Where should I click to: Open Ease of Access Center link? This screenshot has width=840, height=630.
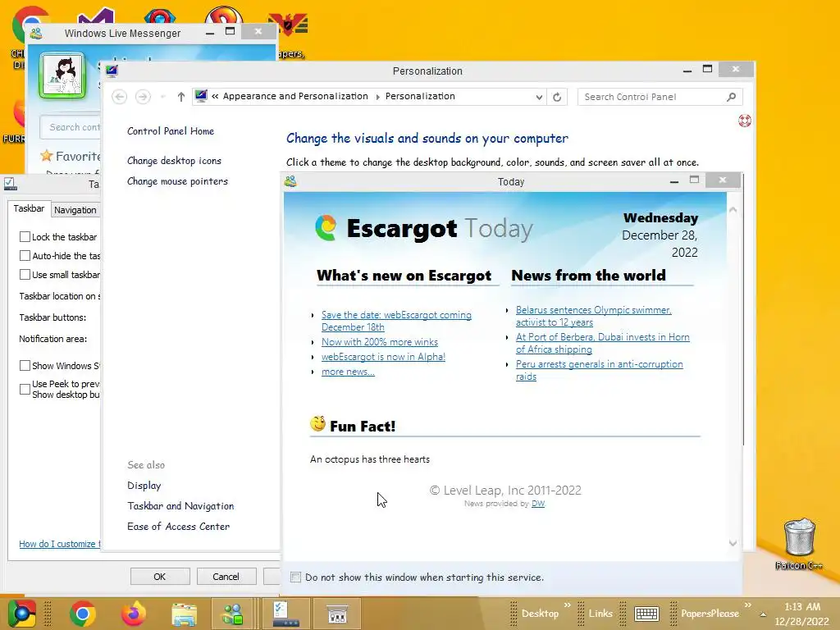(x=178, y=527)
